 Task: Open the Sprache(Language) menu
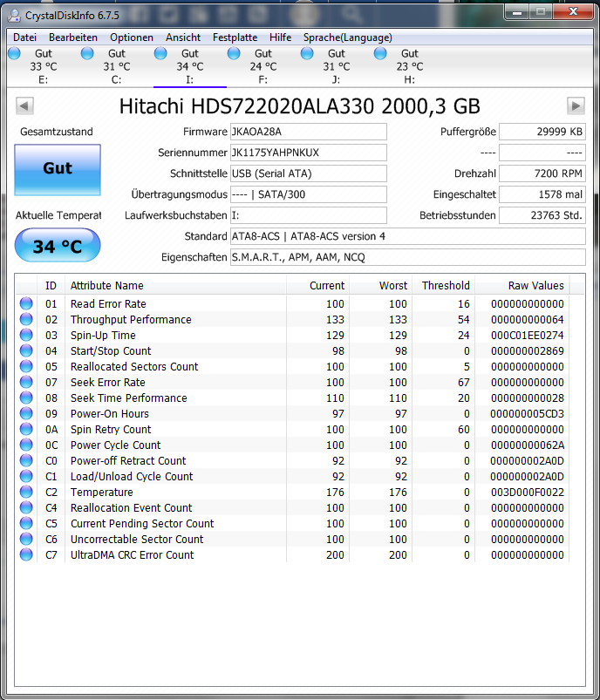coord(348,37)
